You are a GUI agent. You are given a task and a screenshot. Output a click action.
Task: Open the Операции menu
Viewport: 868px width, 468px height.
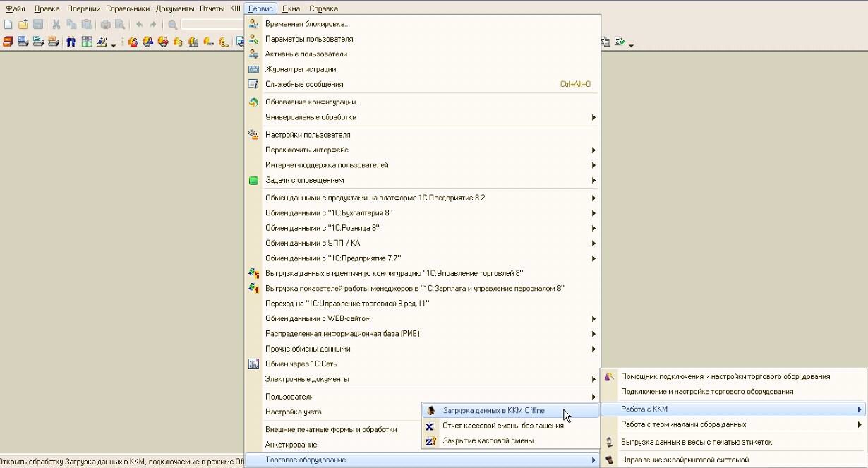coord(83,8)
